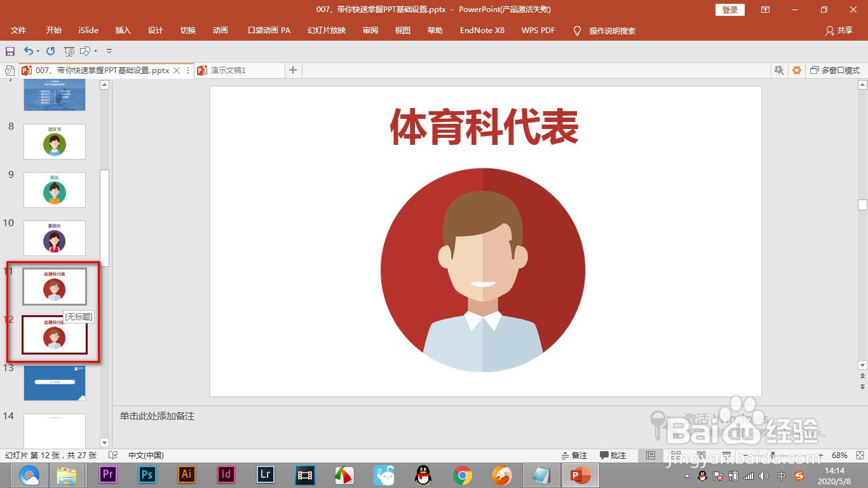
Task: Click the 体育科代表 slide title
Action: click(484, 126)
